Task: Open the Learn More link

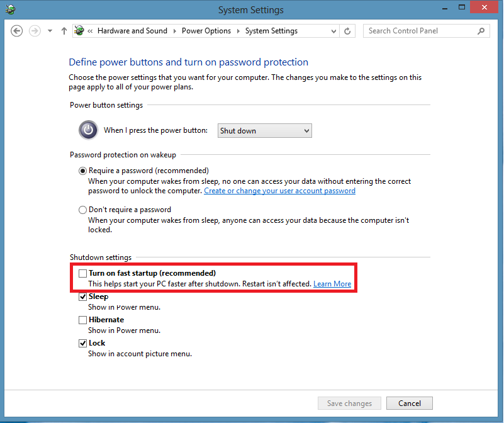Action: (332, 283)
